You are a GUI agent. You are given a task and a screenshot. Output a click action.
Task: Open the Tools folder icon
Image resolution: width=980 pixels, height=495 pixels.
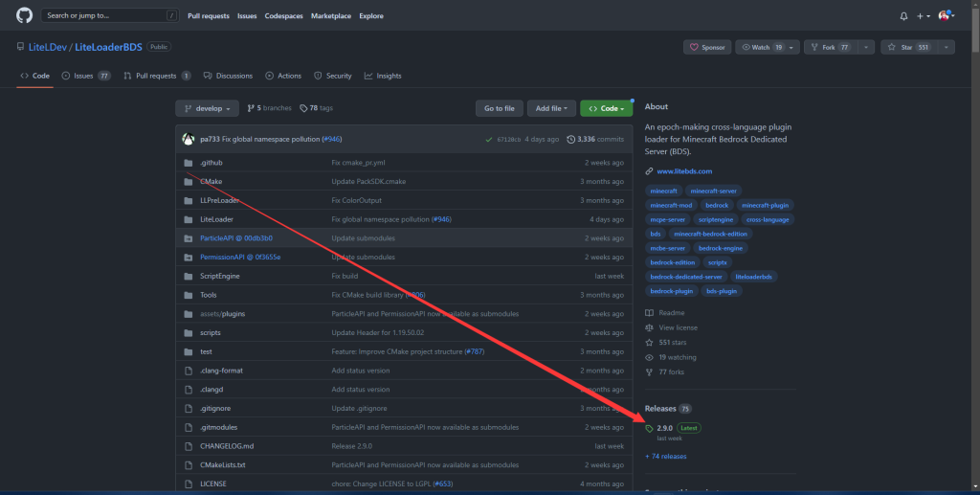(x=189, y=295)
